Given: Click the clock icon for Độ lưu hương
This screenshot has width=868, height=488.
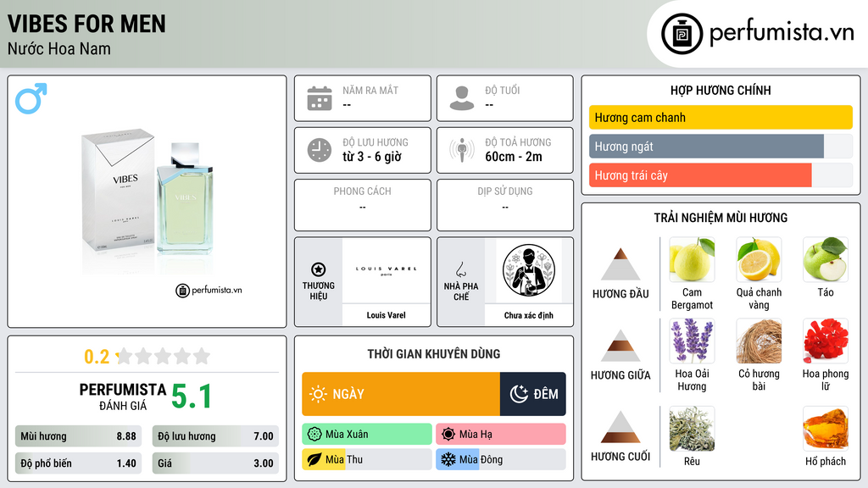Looking at the screenshot, I should pyautogui.click(x=320, y=150).
